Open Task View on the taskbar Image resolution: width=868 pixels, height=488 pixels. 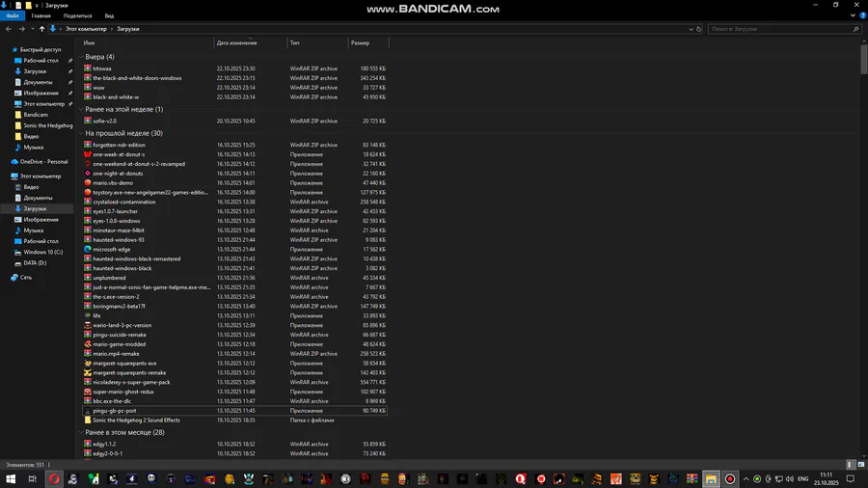32,478
